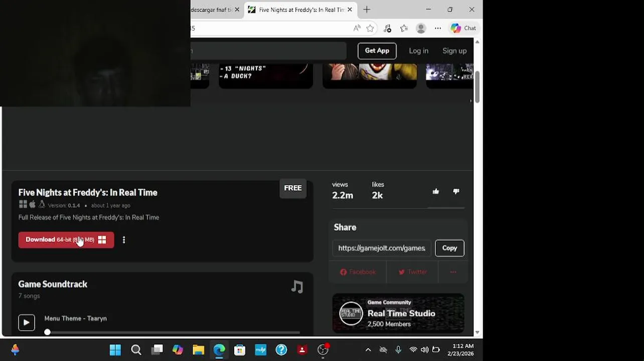Click the '13 Nights - A Duck?' thumbnail
Image resolution: width=644 pixels, height=361 pixels.
(266, 75)
